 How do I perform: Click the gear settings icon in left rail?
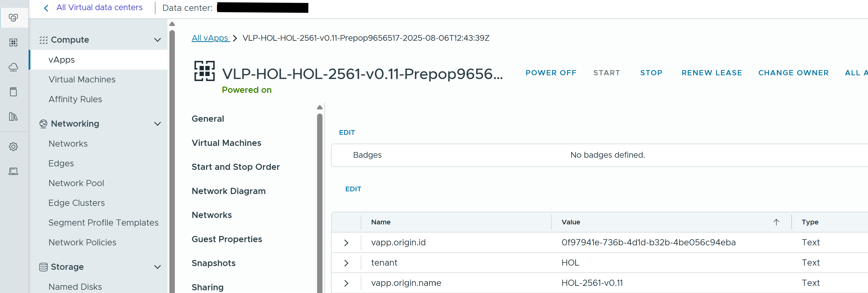click(14, 147)
